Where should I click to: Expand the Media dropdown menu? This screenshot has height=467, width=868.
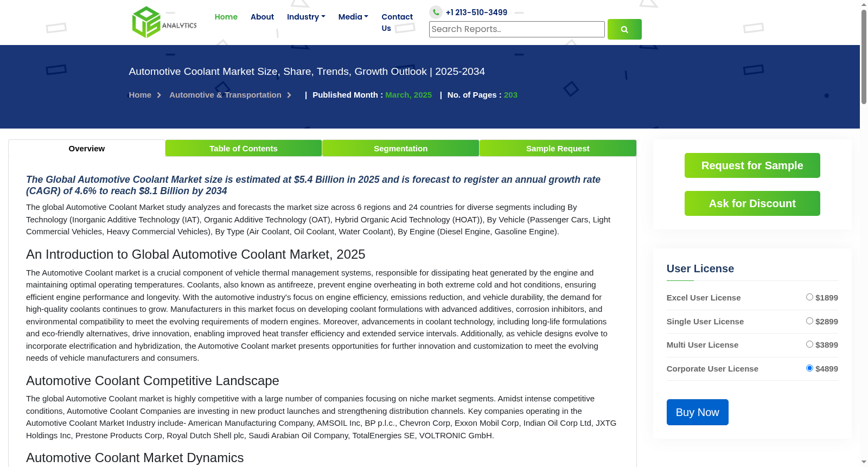353,17
